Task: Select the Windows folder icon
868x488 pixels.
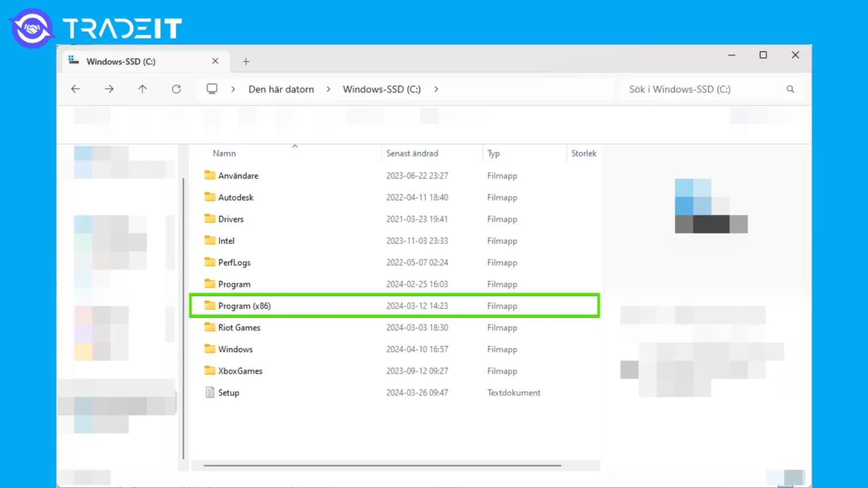Action: (210, 349)
